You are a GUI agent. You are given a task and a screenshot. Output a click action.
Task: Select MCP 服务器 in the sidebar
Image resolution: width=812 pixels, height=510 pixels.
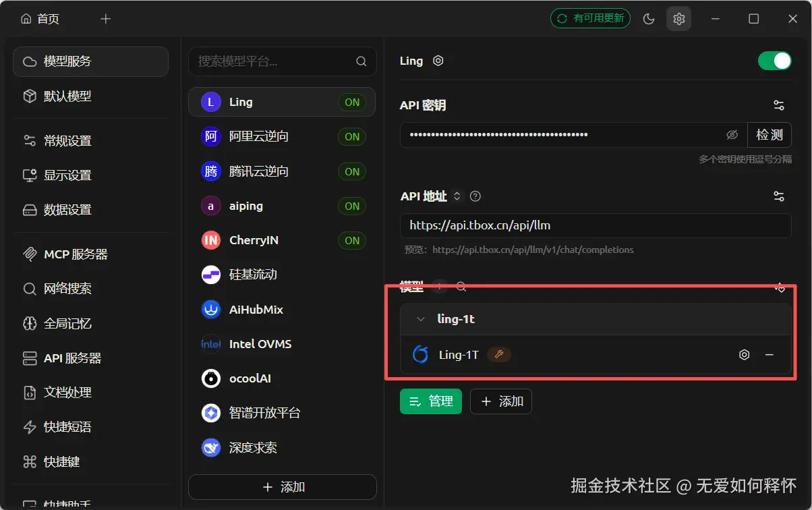[x=91, y=254]
